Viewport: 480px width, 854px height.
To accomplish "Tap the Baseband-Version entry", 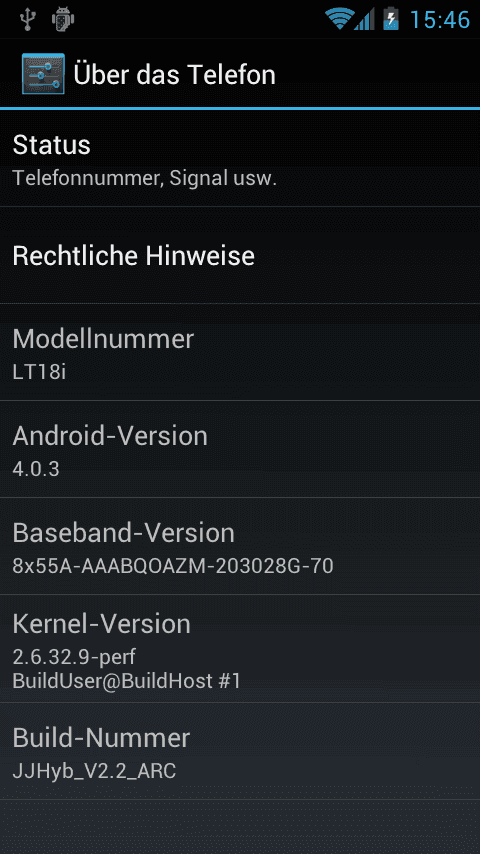I will click(240, 546).
